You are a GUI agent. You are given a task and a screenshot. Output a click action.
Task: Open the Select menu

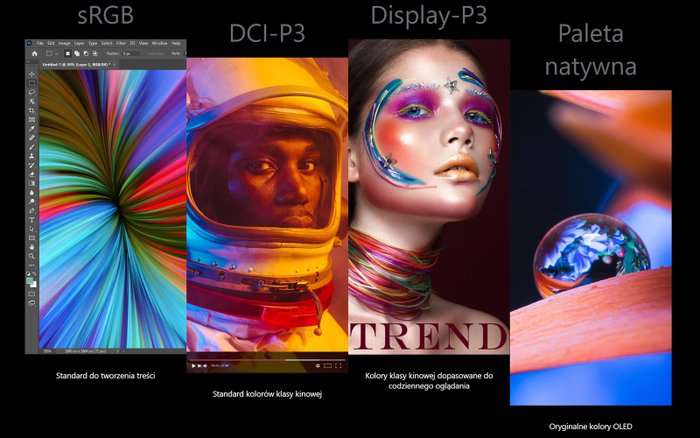point(106,43)
